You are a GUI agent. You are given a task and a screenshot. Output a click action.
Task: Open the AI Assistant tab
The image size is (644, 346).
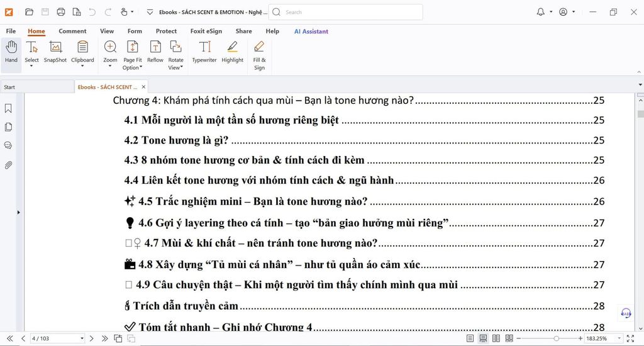pos(311,31)
